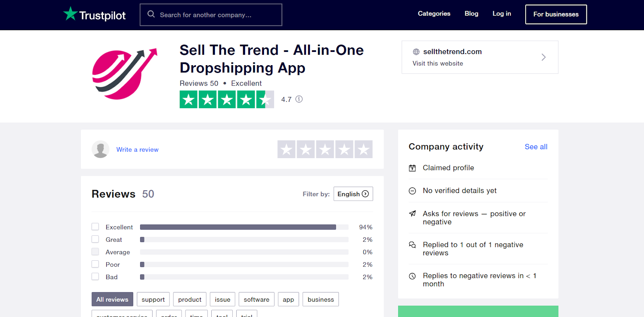Click the Reviews 50 section heading
This screenshot has height=317, width=644.
click(123, 194)
